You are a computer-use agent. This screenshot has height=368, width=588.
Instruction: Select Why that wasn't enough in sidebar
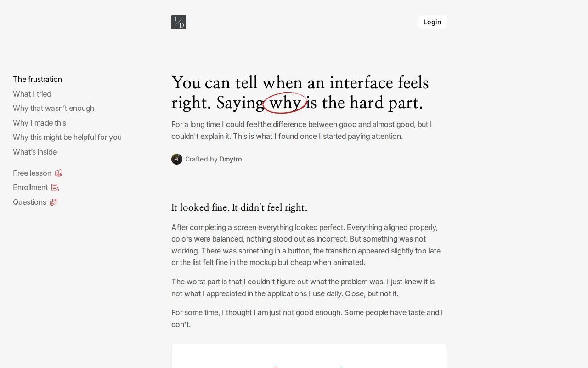53,108
